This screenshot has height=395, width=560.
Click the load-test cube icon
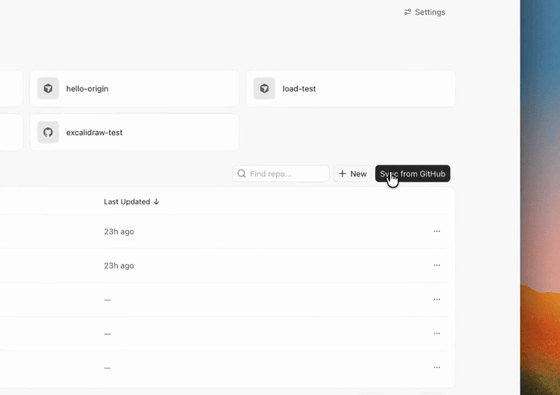coord(264,88)
